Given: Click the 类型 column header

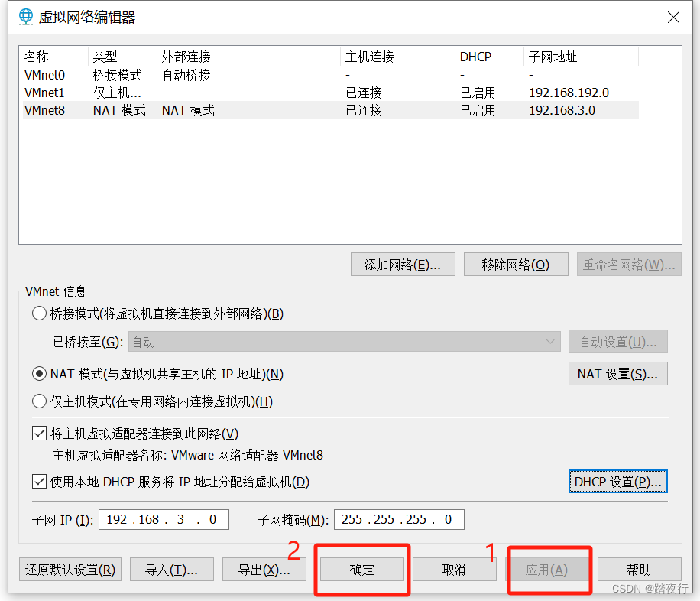Looking at the screenshot, I should click(x=123, y=57).
